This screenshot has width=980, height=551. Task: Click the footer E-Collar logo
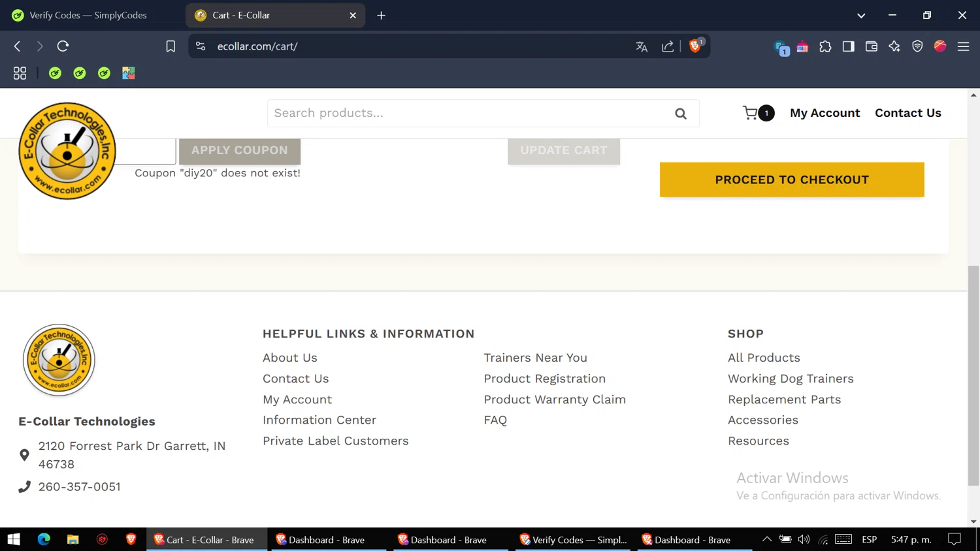pyautogui.click(x=59, y=360)
